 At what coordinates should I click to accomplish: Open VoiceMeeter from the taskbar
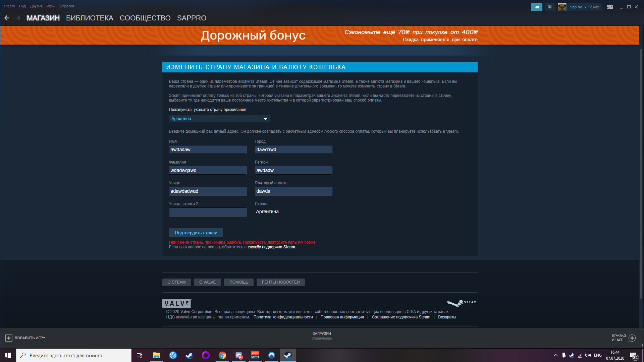(x=255, y=355)
